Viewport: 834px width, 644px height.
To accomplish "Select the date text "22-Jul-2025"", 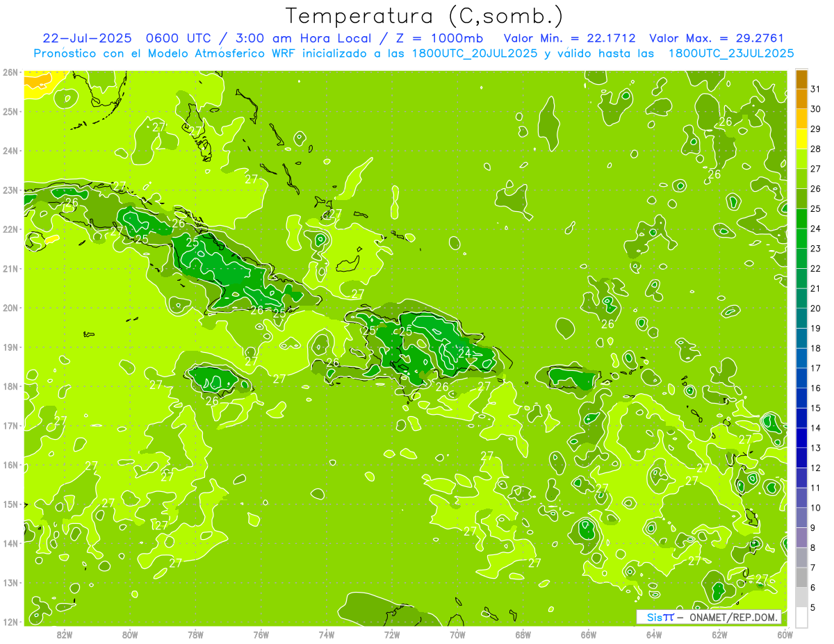I will pos(87,38).
